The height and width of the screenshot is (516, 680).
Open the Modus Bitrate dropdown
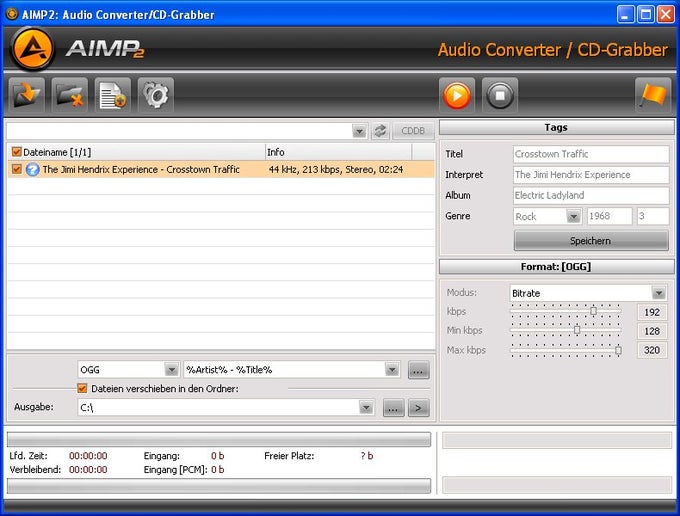coord(659,293)
